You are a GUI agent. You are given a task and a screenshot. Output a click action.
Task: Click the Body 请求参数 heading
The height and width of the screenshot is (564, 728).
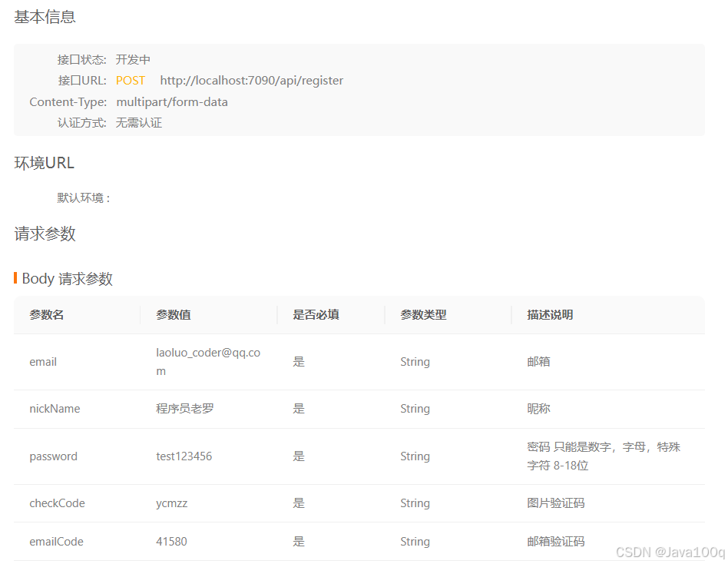click(x=68, y=279)
